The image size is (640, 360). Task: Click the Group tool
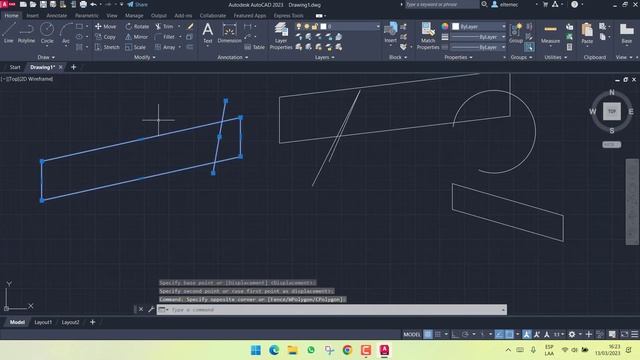(516, 33)
